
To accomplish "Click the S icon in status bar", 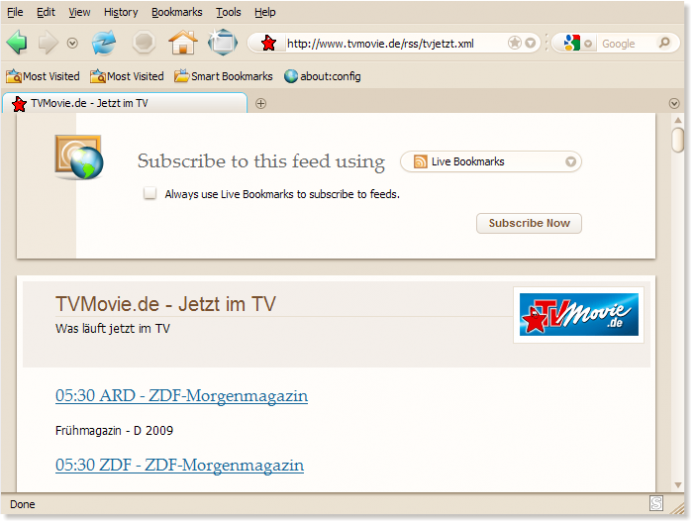I will tap(656, 503).
